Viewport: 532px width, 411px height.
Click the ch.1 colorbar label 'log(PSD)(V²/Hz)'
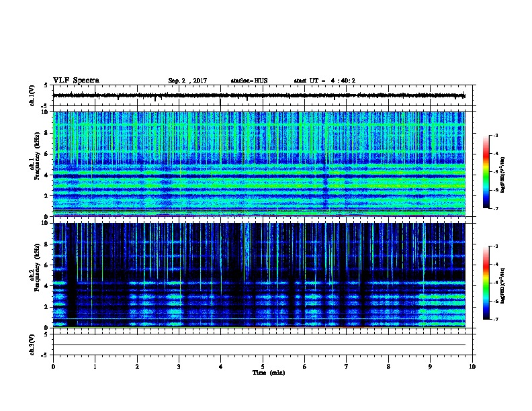[x=502, y=175]
